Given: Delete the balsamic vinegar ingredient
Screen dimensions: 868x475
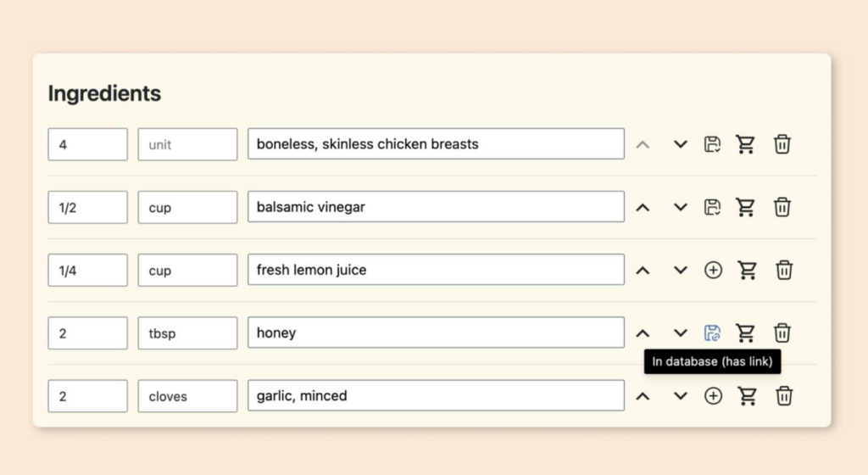Looking at the screenshot, I should (782, 207).
